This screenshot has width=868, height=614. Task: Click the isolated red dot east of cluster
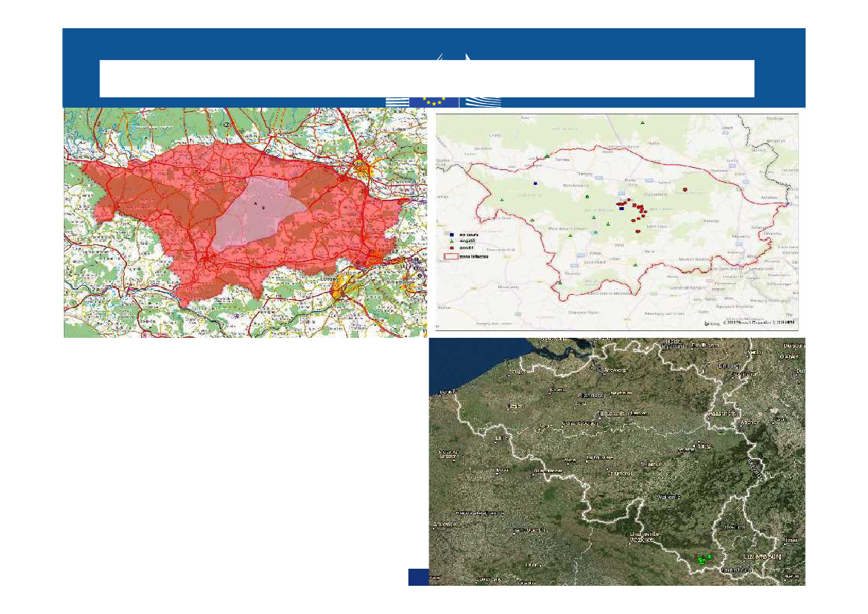pyautogui.click(x=685, y=189)
